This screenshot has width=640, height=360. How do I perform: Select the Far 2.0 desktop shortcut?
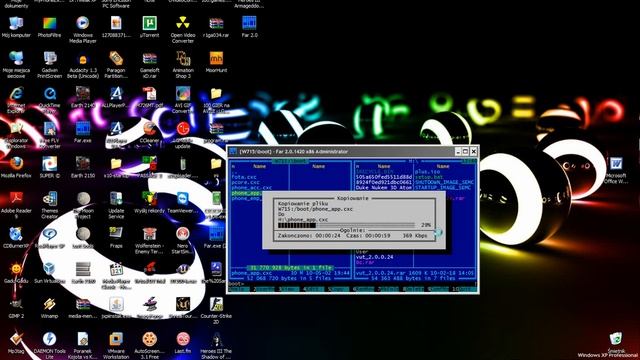coord(249,27)
